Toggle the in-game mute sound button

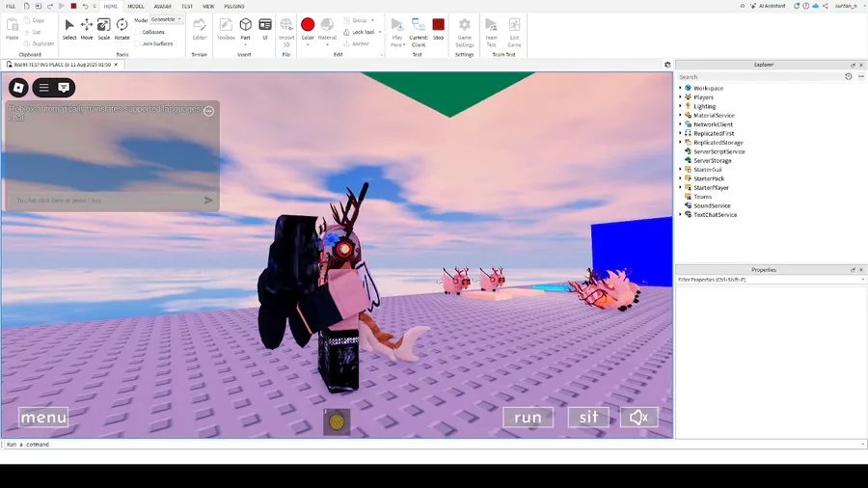[638, 418]
